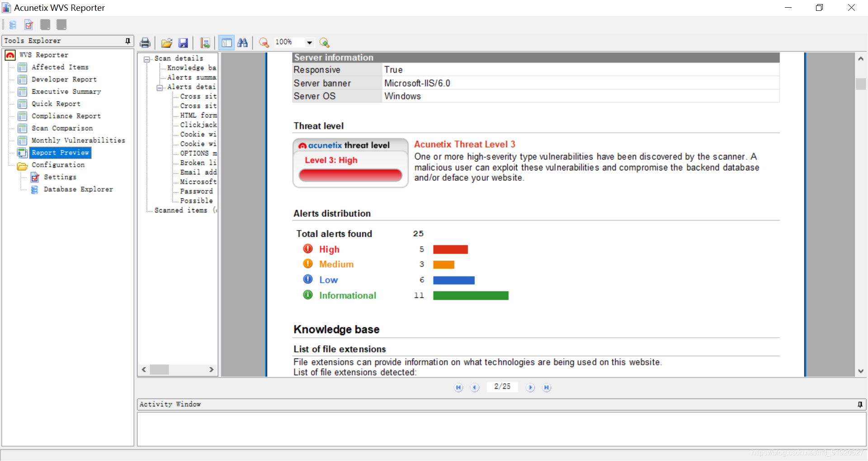Go to next report page

tap(530, 387)
